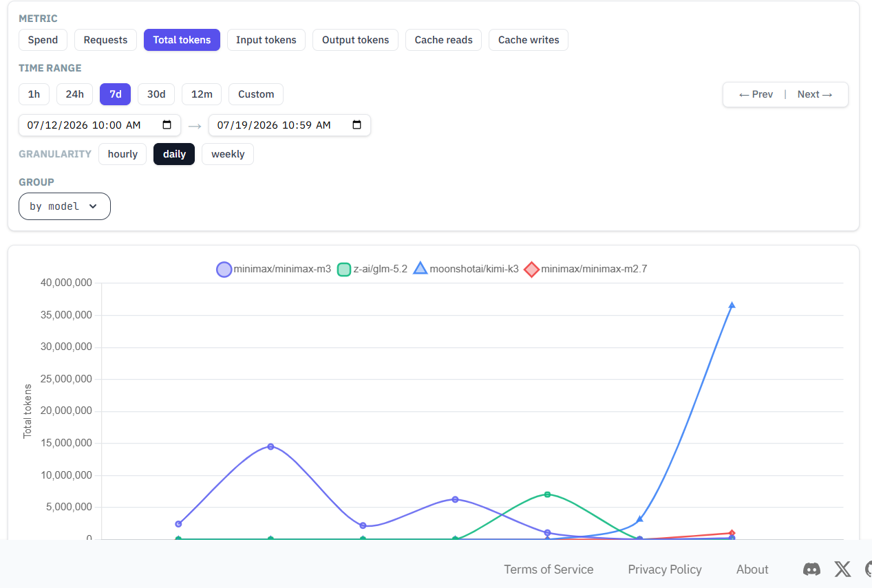
Task: Open the Discord icon link in footer
Action: pyautogui.click(x=811, y=569)
